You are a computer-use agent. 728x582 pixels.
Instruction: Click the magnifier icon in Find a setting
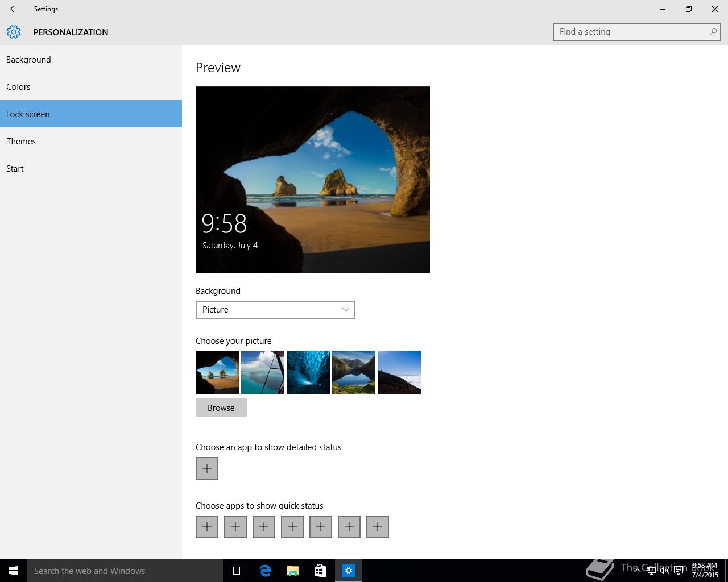(713, 32)
